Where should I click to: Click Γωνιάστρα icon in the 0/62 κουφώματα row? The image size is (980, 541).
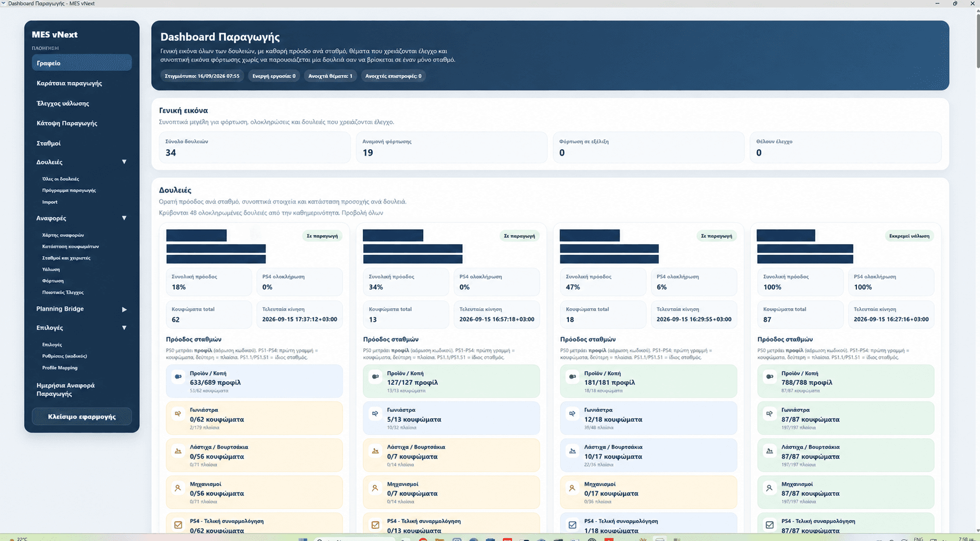[178, 414]
